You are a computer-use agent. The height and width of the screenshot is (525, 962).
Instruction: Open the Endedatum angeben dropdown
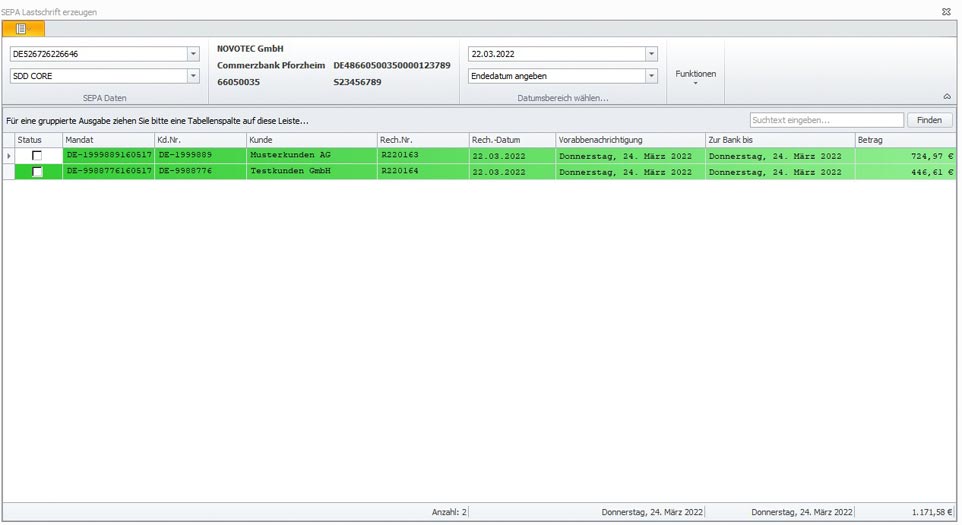pyautogui.click(x=651, y=76)
